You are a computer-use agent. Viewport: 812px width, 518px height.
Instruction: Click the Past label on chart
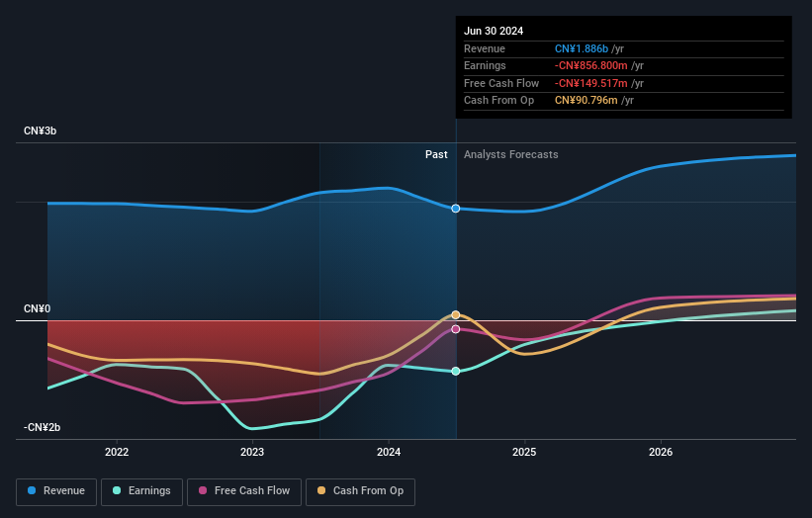436,155
